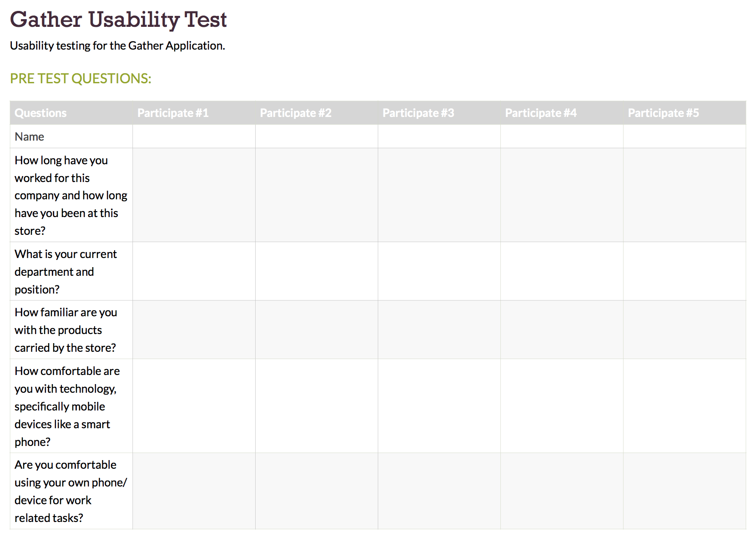Click Participate #1 cell for technology comfort question
Image resolution: width=756 pixels, height=537 pixels.
pos(194,406)
